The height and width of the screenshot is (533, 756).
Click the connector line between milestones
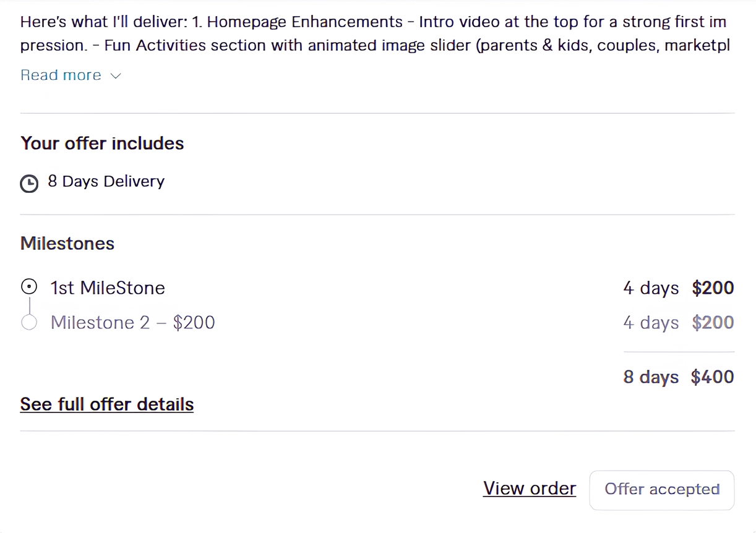(x=29, y=305)
